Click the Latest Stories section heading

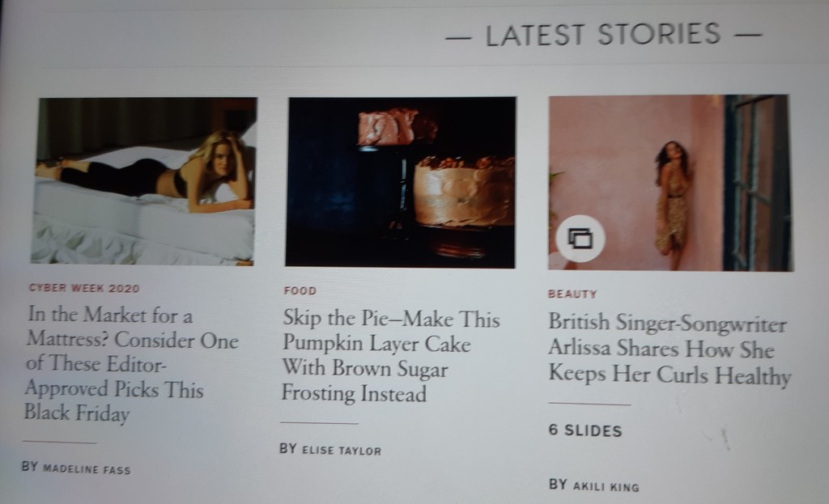click(x=603, y=35)
